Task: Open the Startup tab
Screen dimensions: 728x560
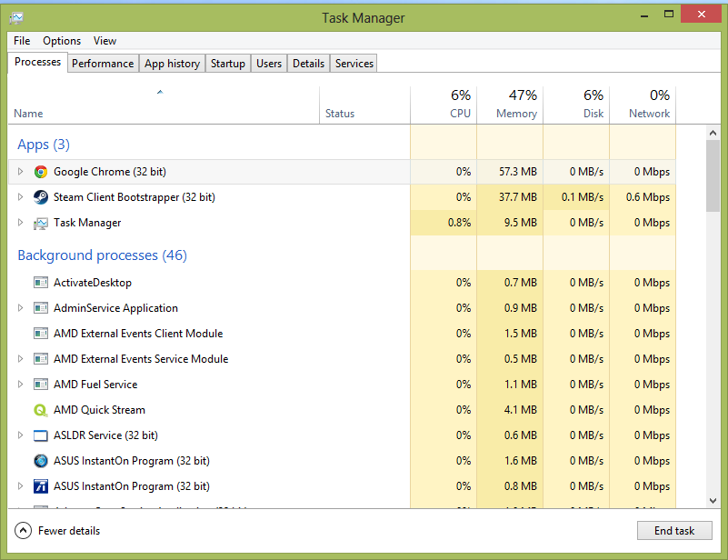Action: 227,64
